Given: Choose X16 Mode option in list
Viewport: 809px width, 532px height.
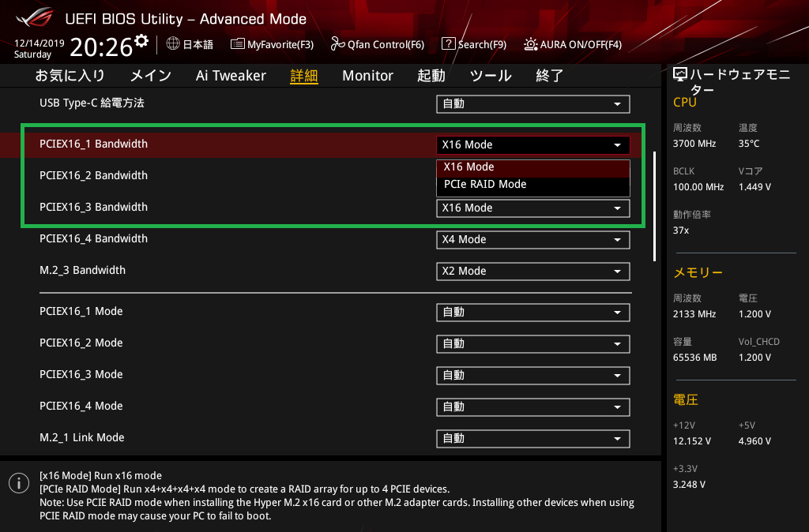Looking at the screenshot, I should point(533,167).
